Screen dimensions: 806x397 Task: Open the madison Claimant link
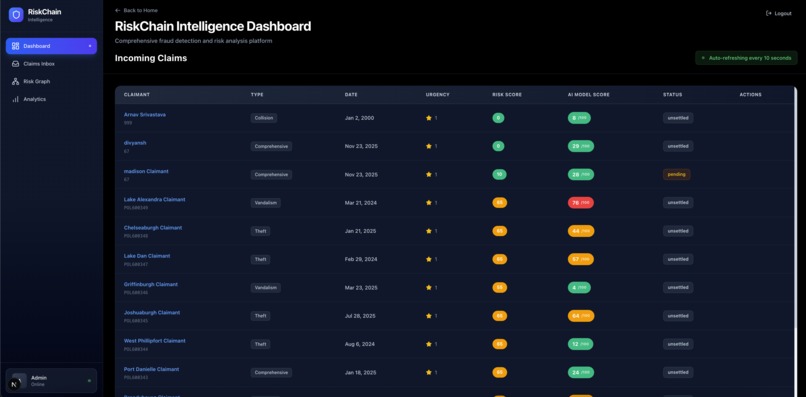(146, 171)
